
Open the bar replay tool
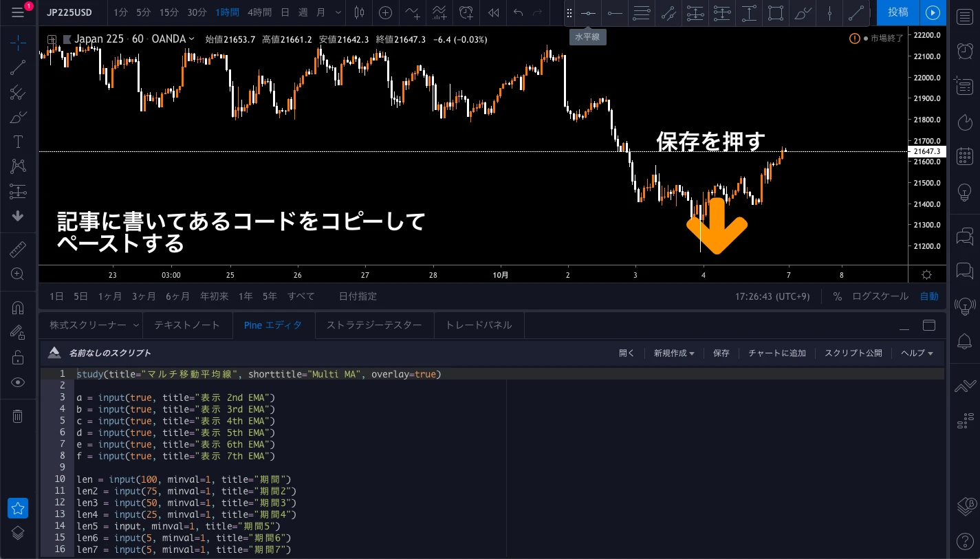[x=492, y=13]
